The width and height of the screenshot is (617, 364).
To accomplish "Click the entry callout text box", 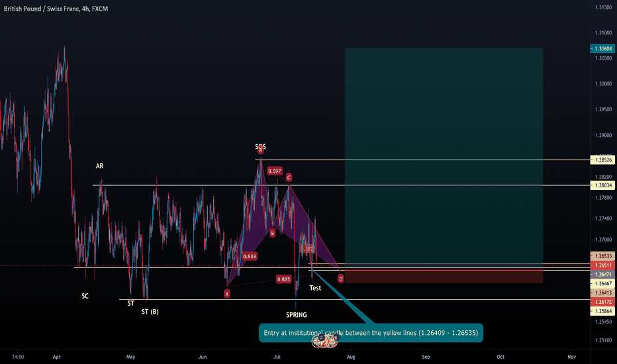I will [371, 333].
